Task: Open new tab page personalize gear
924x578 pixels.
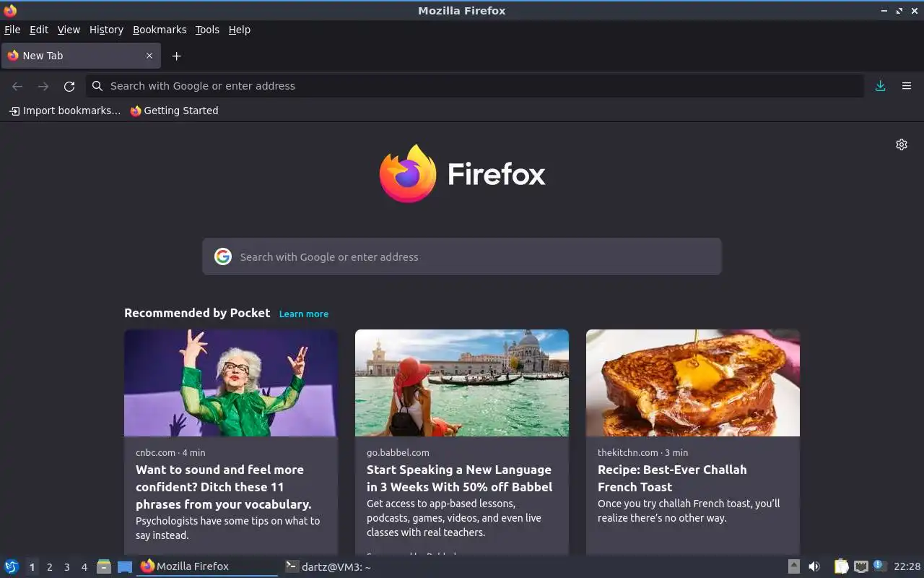Action: pyautogui.click(x=902, y=144)
